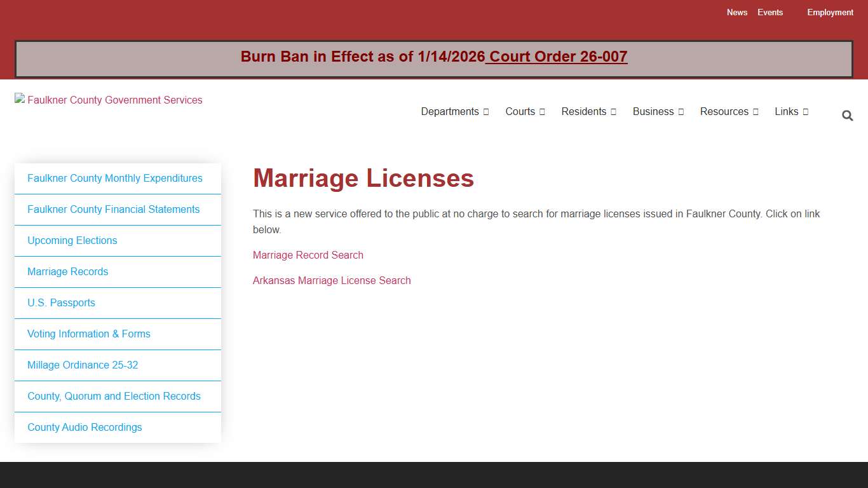This screenshot has width=868, height=488.
Task: Open Arkansas Marriage License Search
Action: [x=332, y=280]
